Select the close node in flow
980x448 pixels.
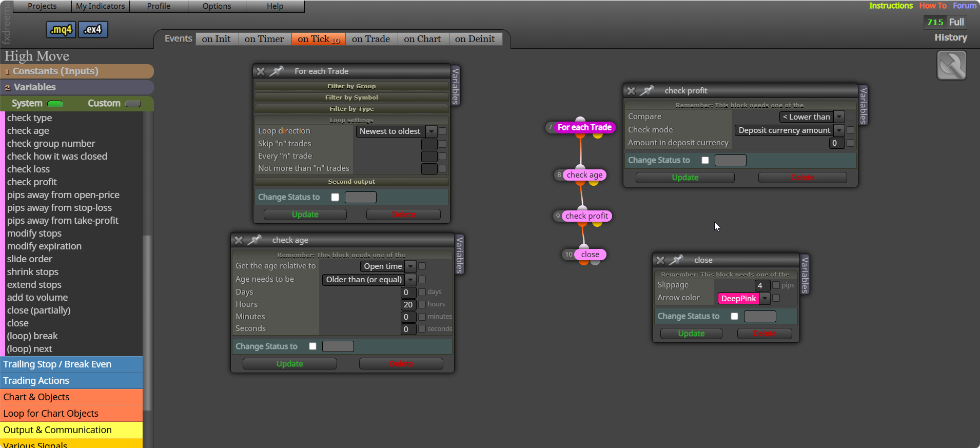(x=590, y=255)
